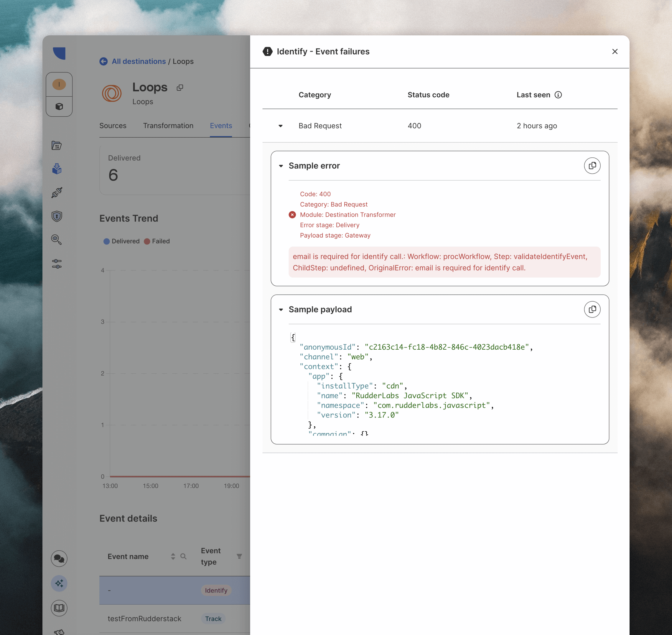Click 'Module: Destination Transformer' line

click(x=347, y=215)
